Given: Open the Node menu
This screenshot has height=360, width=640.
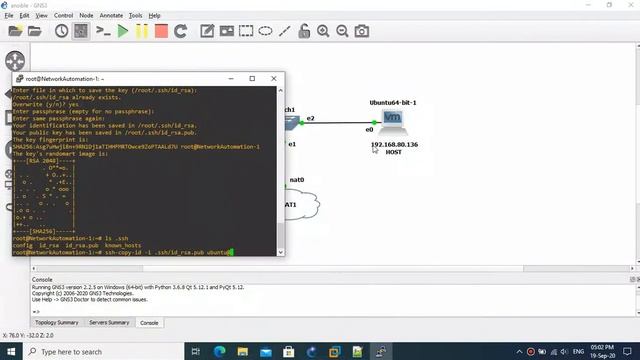Looking at the screenshot, I should coord(86,16).
